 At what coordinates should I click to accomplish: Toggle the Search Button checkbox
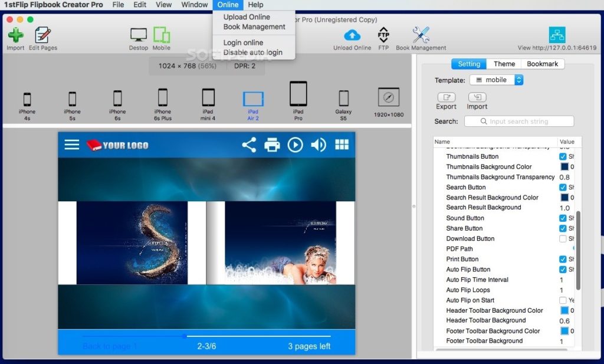(563, 187)
